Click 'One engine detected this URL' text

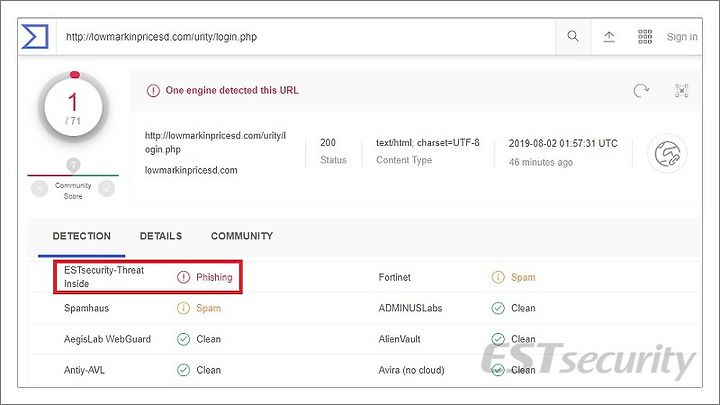click(232, 90)
